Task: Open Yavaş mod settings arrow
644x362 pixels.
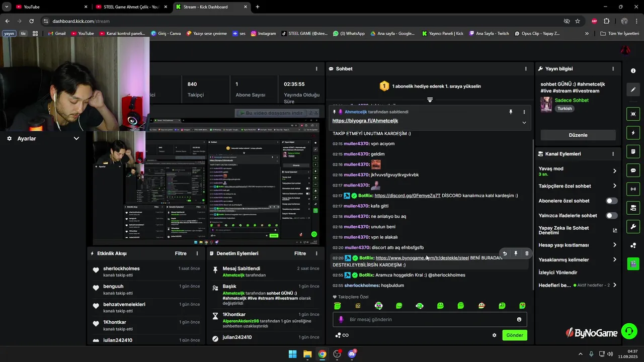Action: pyautogui.click(x=614, y=171)
